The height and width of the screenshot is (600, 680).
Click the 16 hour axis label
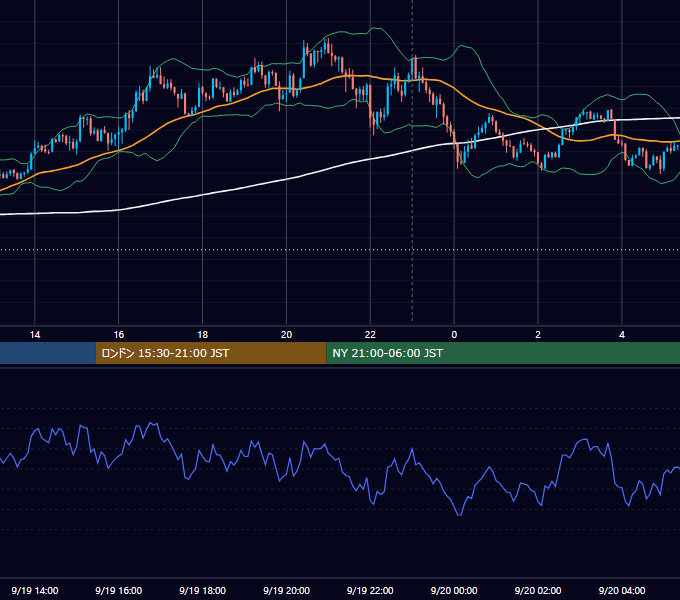[118, 335]
